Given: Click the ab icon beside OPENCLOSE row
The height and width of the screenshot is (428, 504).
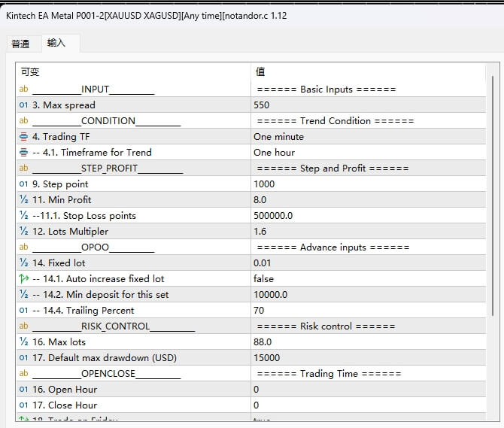Looking at the screenshot, I should point(23,373).
